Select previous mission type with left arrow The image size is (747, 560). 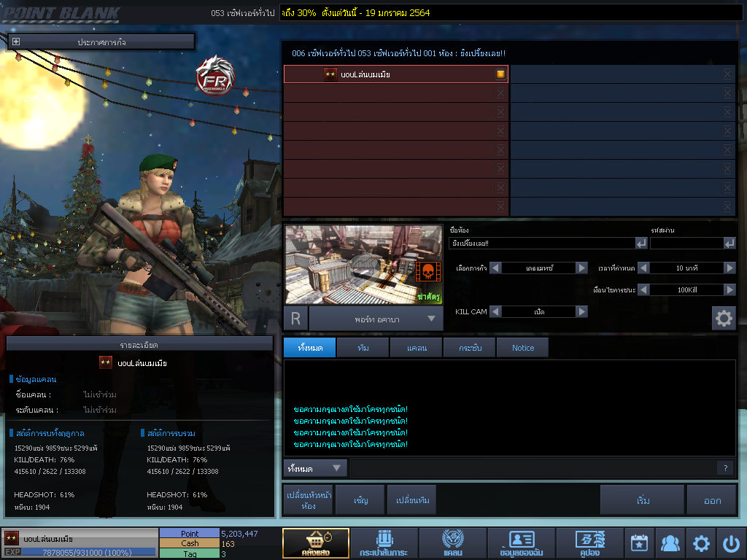click(x=495, y=268)
